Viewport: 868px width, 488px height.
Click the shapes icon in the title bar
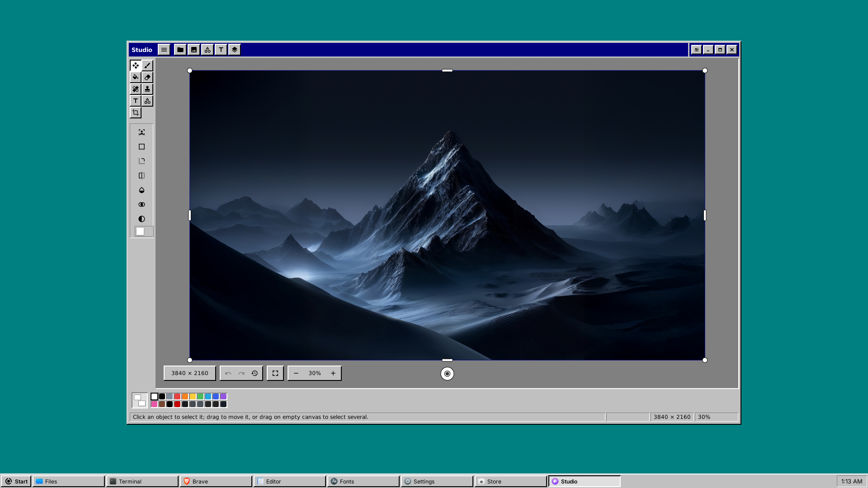click(208, 50)
